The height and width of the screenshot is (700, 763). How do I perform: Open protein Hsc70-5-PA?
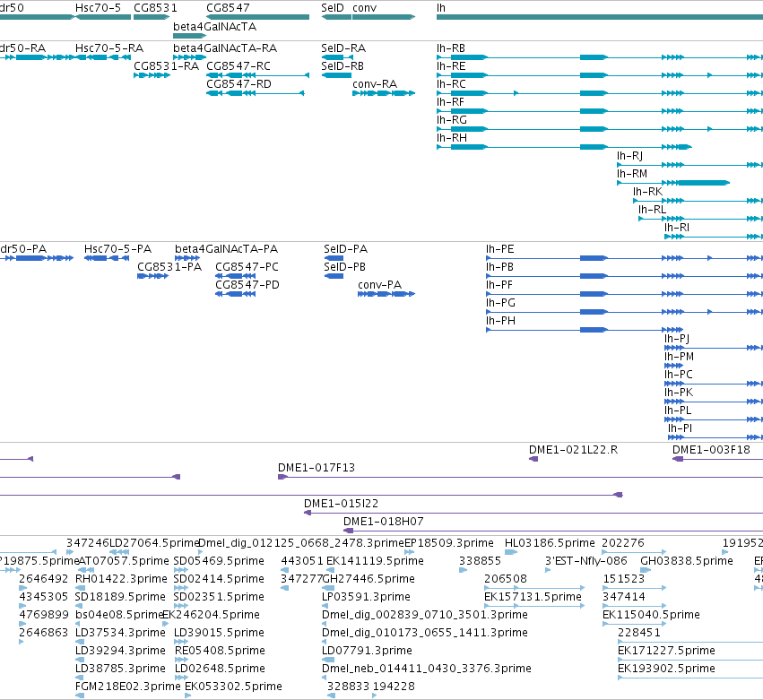117,249
